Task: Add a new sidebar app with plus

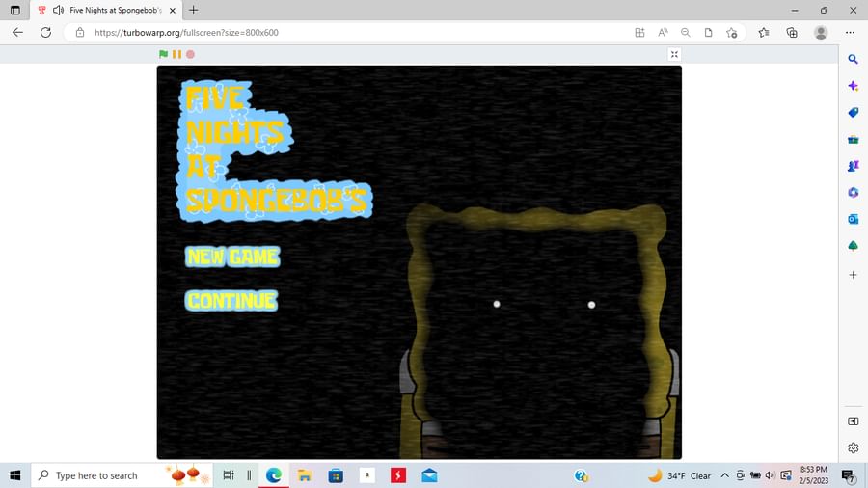Action: 854,275
